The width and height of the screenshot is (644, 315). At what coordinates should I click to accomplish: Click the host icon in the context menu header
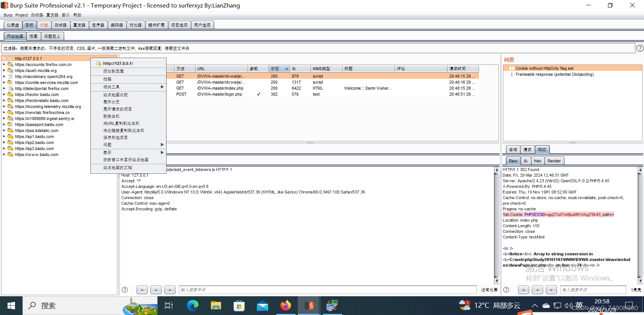(99, 63)
